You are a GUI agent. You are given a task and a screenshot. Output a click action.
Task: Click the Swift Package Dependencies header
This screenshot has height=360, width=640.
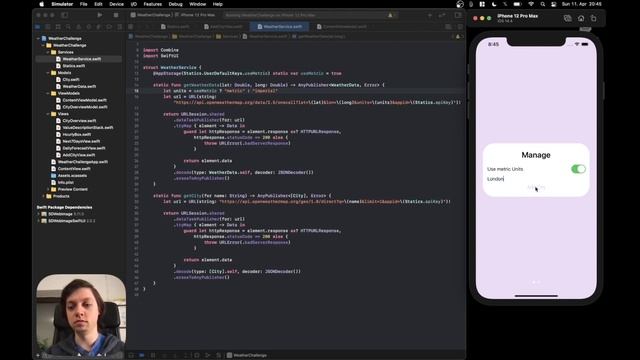[64, 207]
